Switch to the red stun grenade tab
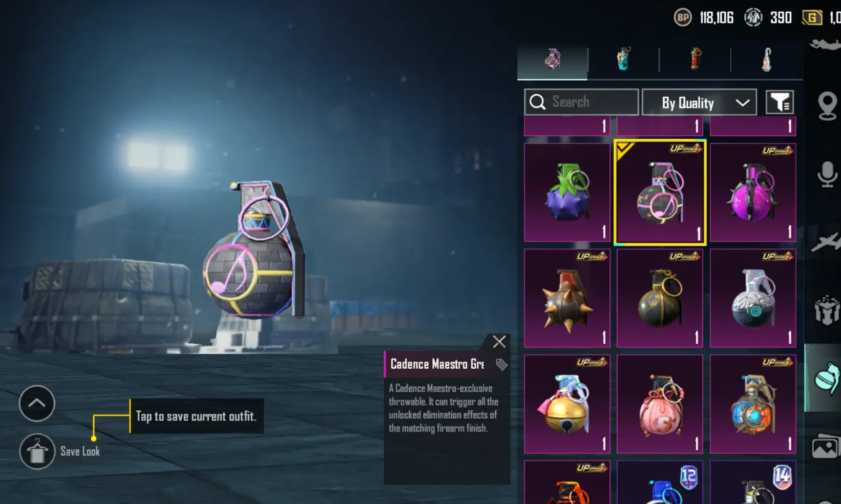This screenshot has width=841, height=504. [695, 59]
